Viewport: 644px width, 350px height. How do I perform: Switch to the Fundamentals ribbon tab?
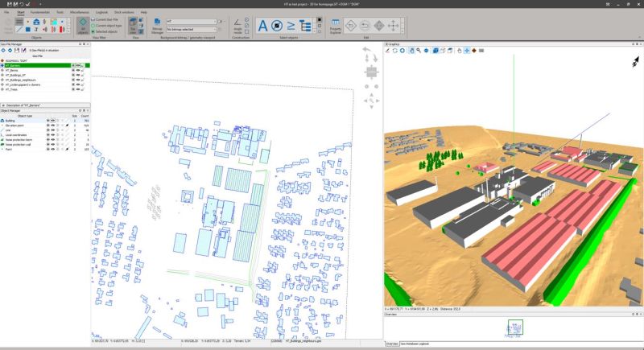pyautogui.click(x=39, y=12)
